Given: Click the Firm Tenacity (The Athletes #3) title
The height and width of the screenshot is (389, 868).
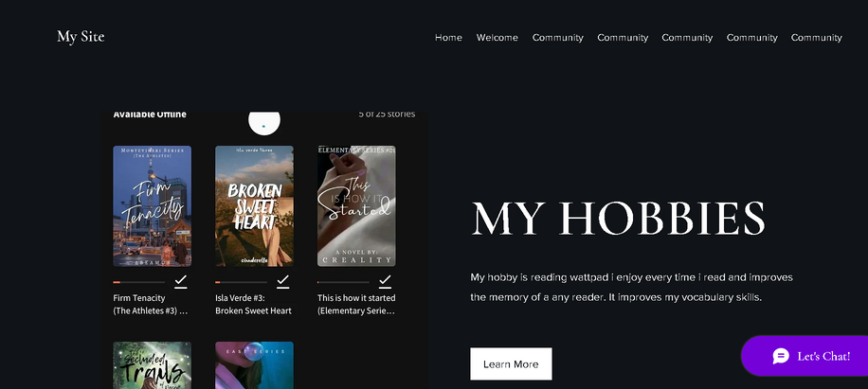Looking at the screenshot, I should pyautogui.click(x=151, y=304).
